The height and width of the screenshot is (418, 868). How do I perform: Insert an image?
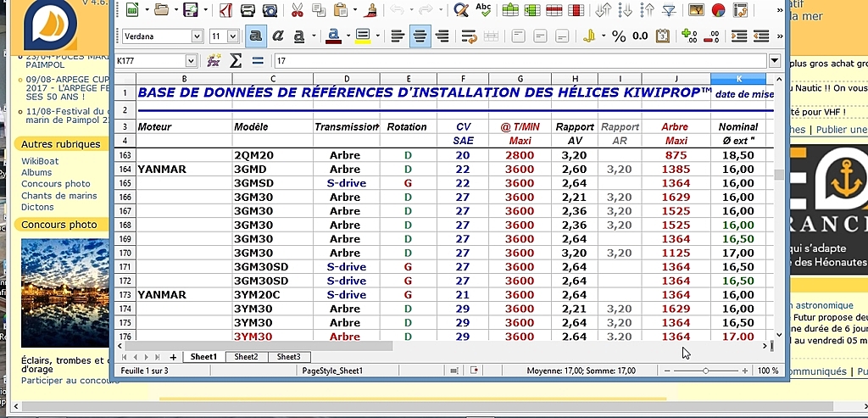click(697, 9)
